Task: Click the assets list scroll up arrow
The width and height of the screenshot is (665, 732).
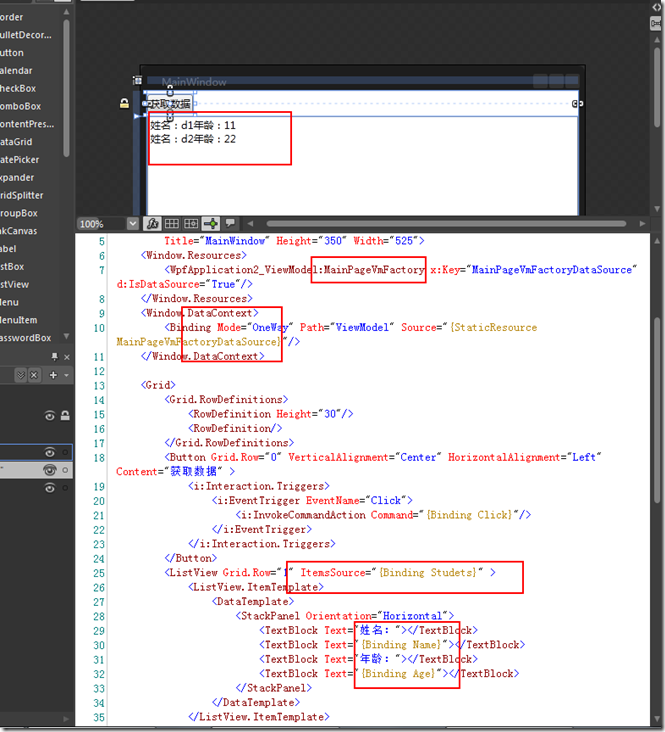Action: point(66,11)
